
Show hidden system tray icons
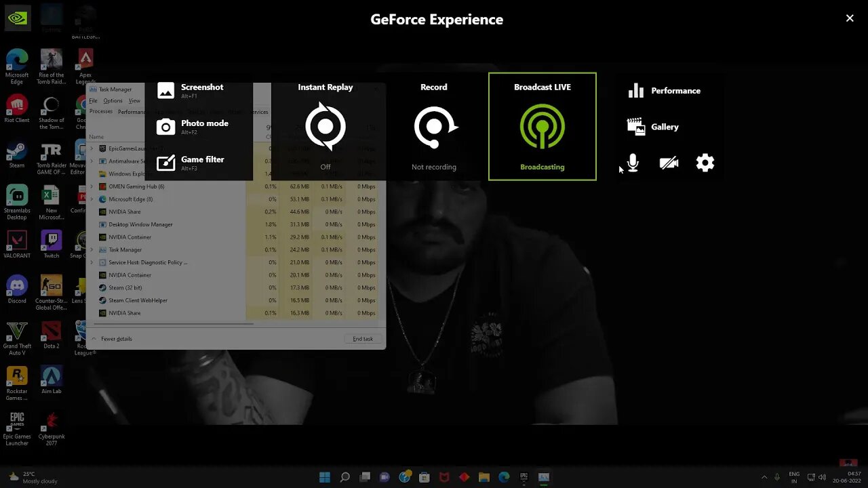point(764,477)
